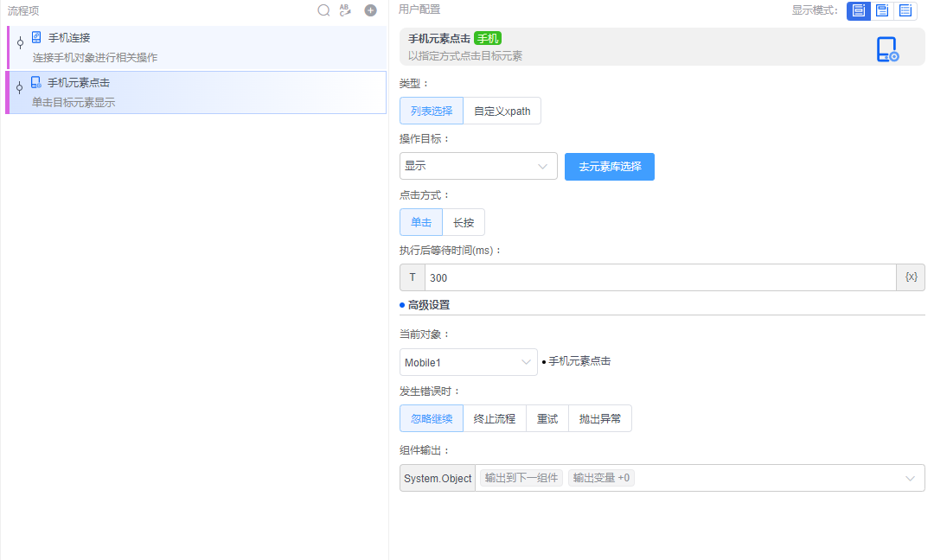Screen dimensions: 934x560
Task: Open the 操作目标 dropdown showing 显示
Action: [x=478, y=166]
